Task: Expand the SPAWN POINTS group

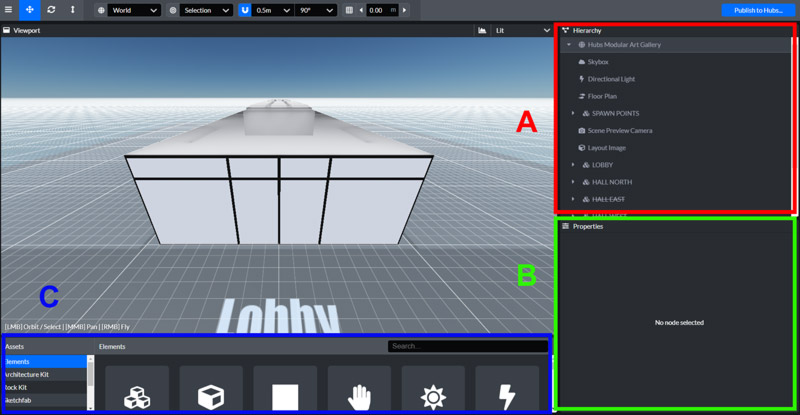Action: pos(573,113)
